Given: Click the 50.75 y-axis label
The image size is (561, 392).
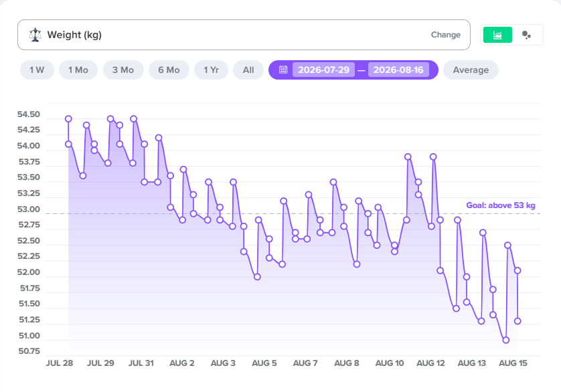Looking at the screenshot, I should tap(29, 351).
